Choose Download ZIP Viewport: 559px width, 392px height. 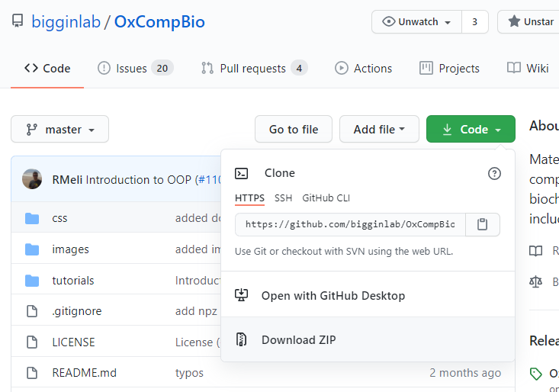(x=368, y=339)
